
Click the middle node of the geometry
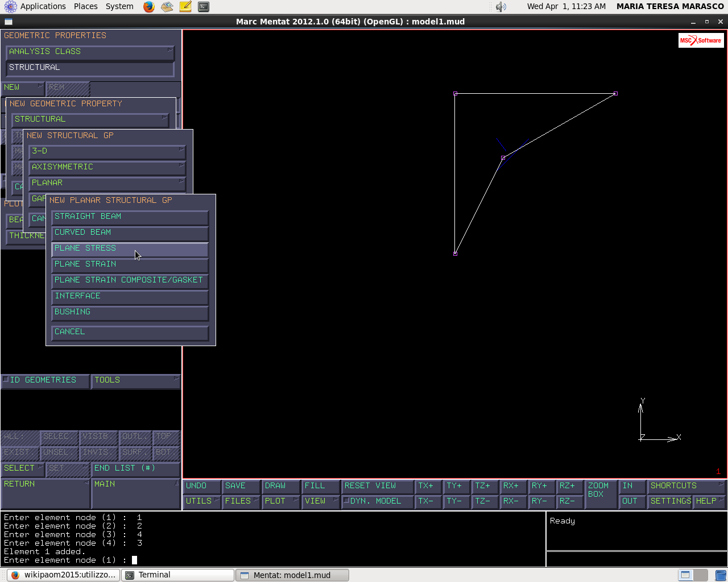503,158
